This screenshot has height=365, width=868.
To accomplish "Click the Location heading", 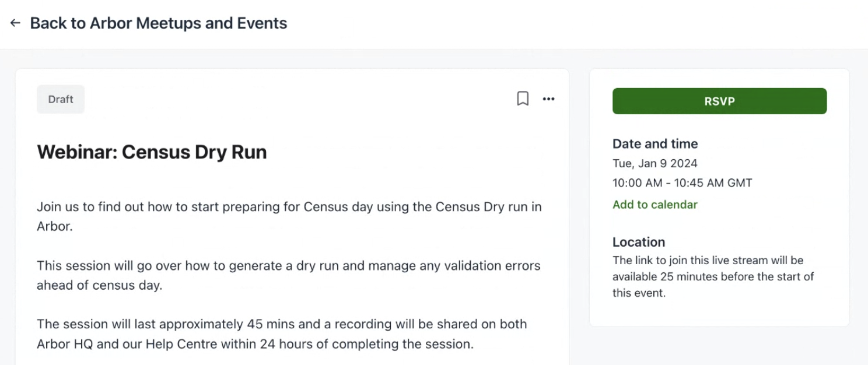I will (638, 242).
